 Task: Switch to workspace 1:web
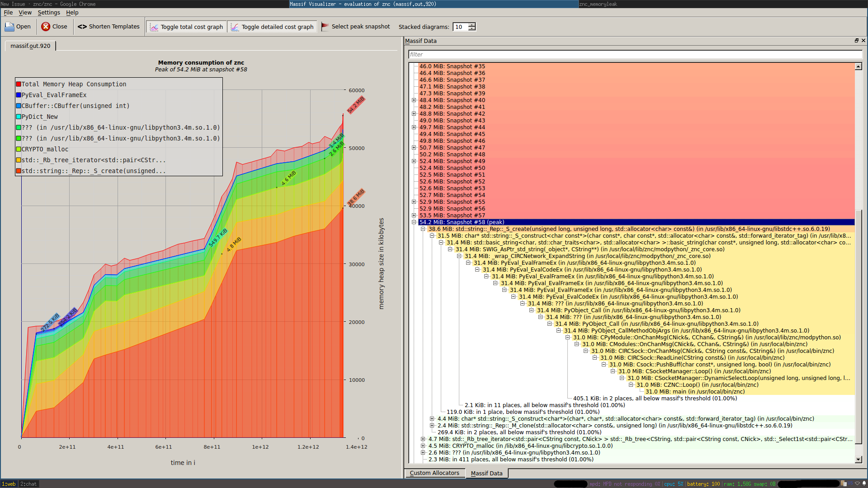point(9,484)
